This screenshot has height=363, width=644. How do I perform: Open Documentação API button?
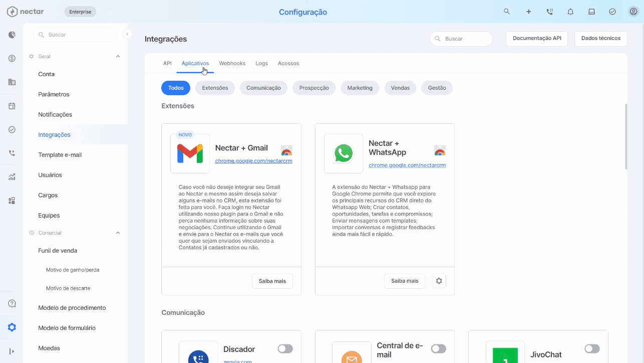pos(537,38)
